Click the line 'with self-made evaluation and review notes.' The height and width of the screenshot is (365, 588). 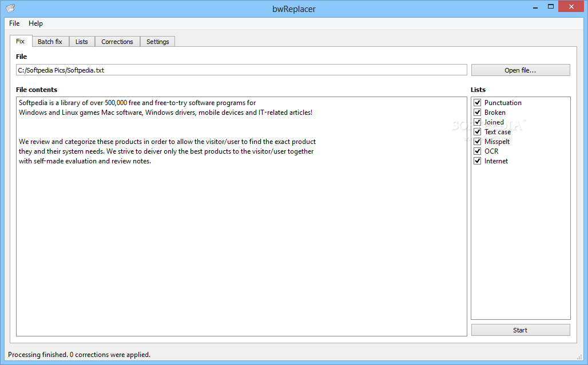(85, 161)
